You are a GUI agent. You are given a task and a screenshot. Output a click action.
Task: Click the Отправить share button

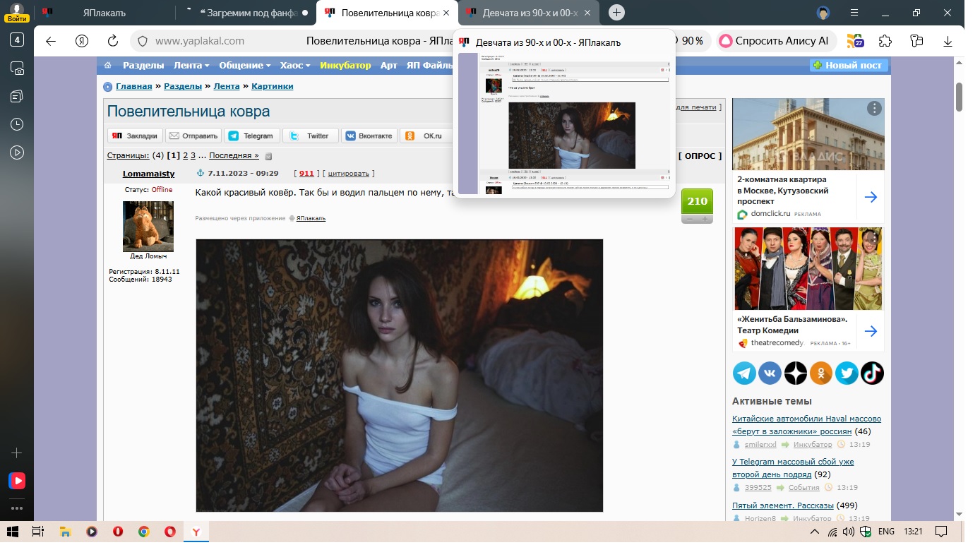[x=193, y=136]
